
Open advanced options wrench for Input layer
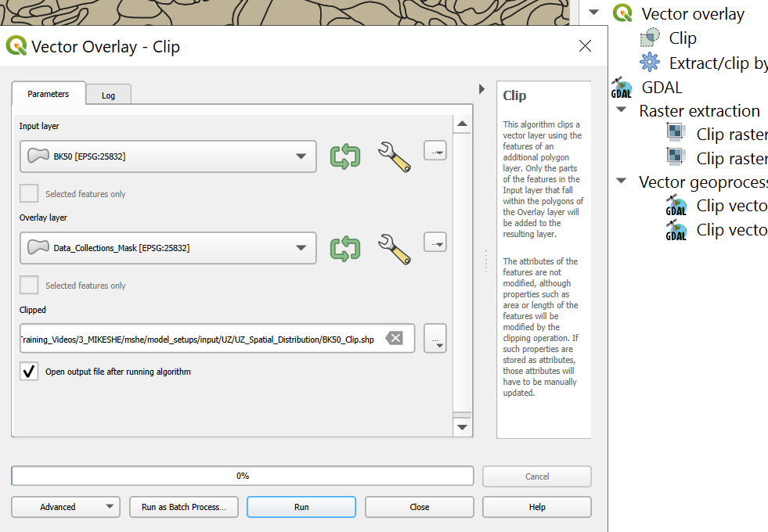(395, 156)
